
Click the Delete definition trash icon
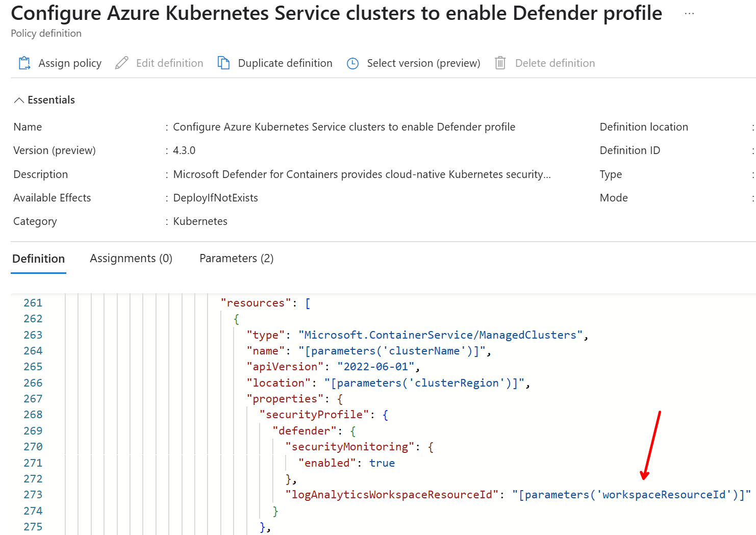500,63
